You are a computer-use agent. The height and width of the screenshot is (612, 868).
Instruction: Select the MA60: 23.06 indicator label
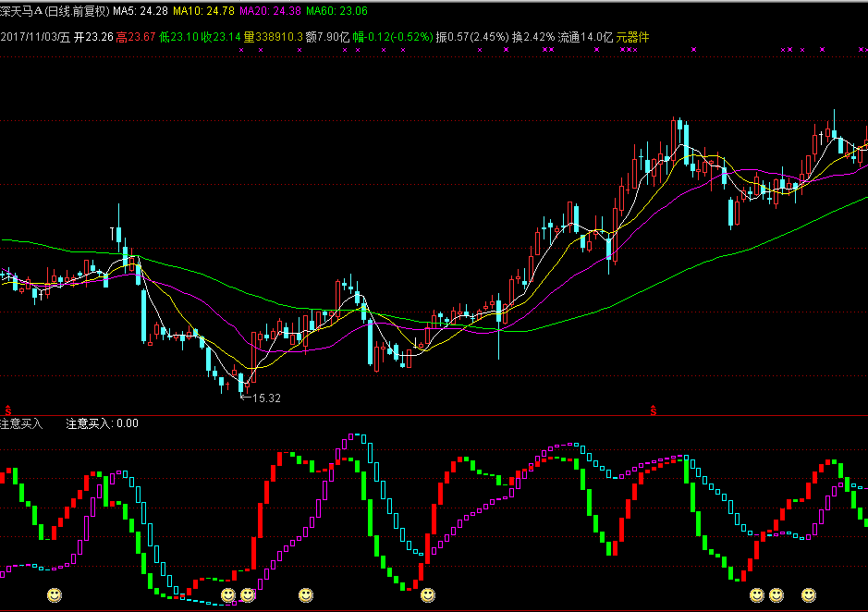coord(336,11)
